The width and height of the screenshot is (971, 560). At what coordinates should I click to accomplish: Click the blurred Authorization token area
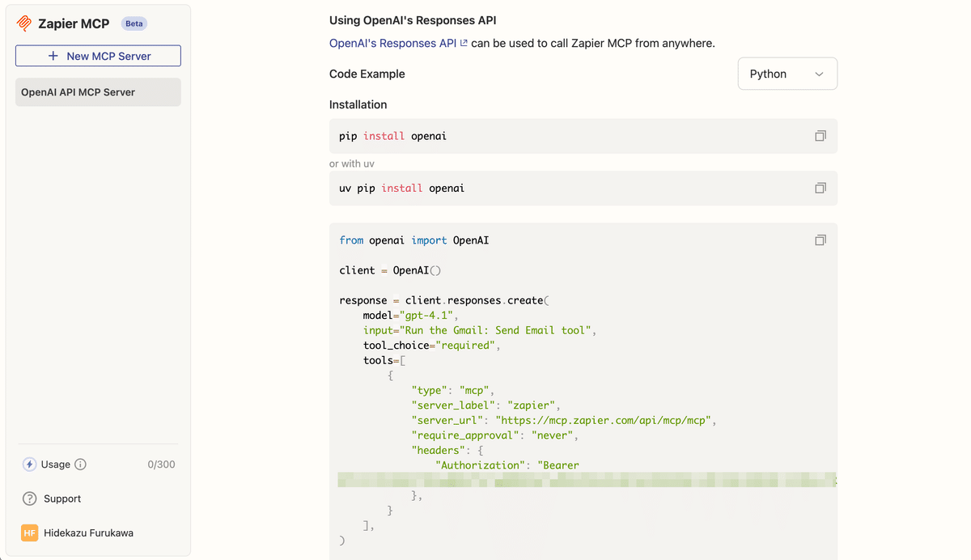pyautogui.click(x=583, y=479)
